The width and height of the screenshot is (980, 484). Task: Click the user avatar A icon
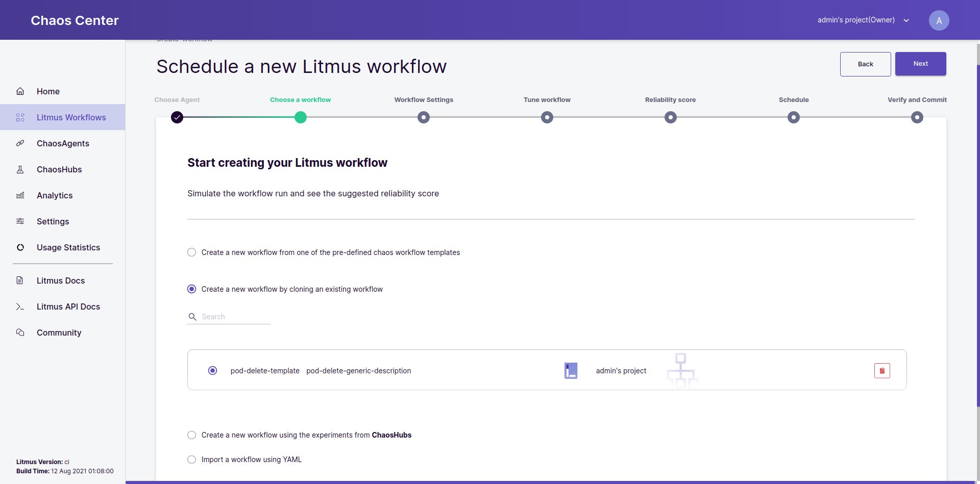pyautogui.click(x=939, y=20)
